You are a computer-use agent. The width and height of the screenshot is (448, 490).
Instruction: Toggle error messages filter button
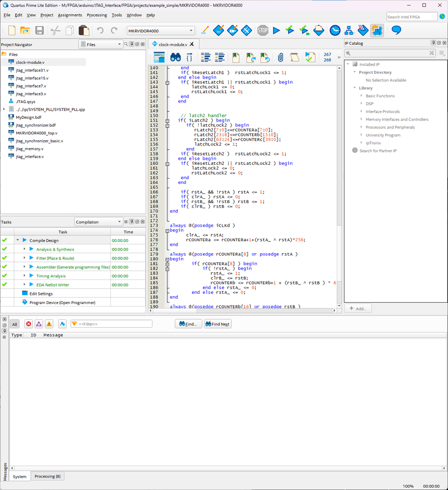[28, 324]
